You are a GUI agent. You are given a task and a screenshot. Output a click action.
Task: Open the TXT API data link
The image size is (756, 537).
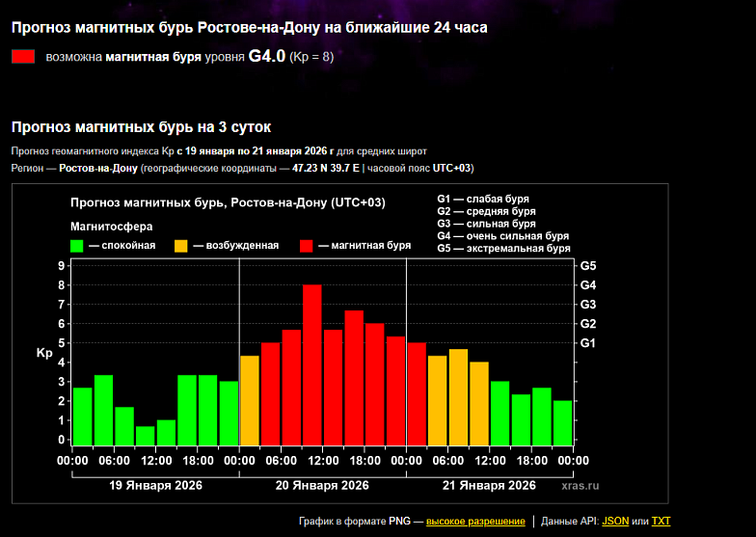[x=661, y=522]
